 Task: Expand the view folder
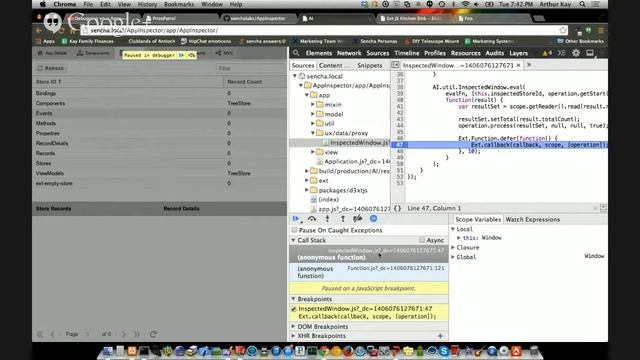pyautogui.click(x=313, y=152)
